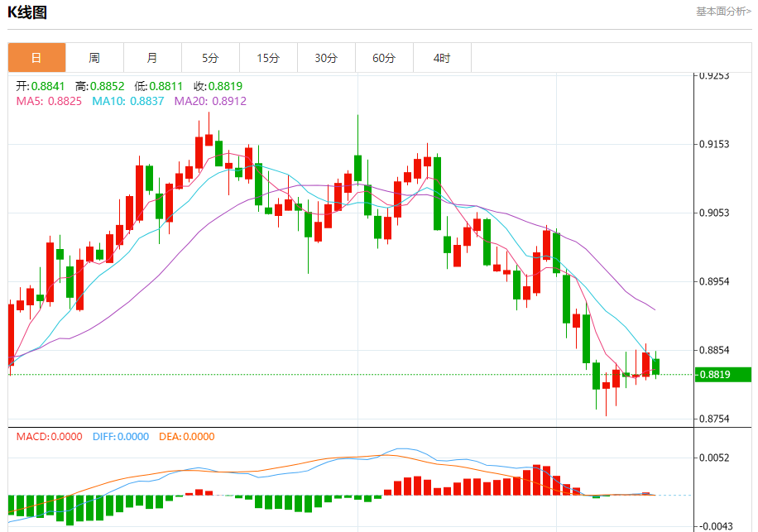The height and width of the screenshot is (532, 758).
Task: Open the 5分 interval tab
Action: pos(211,58)
